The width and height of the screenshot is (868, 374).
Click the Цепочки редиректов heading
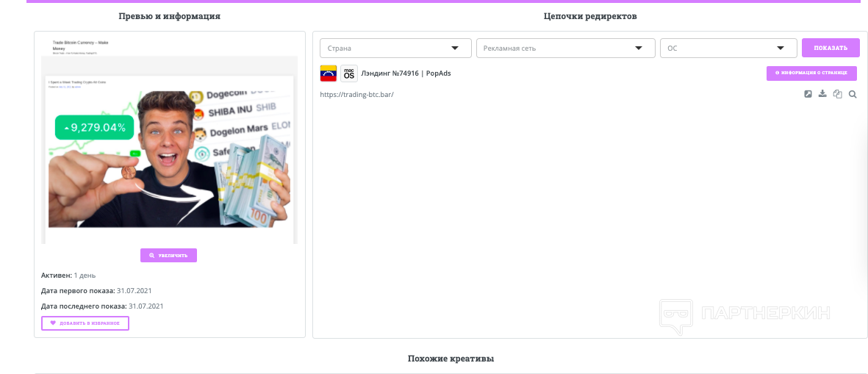590,17
